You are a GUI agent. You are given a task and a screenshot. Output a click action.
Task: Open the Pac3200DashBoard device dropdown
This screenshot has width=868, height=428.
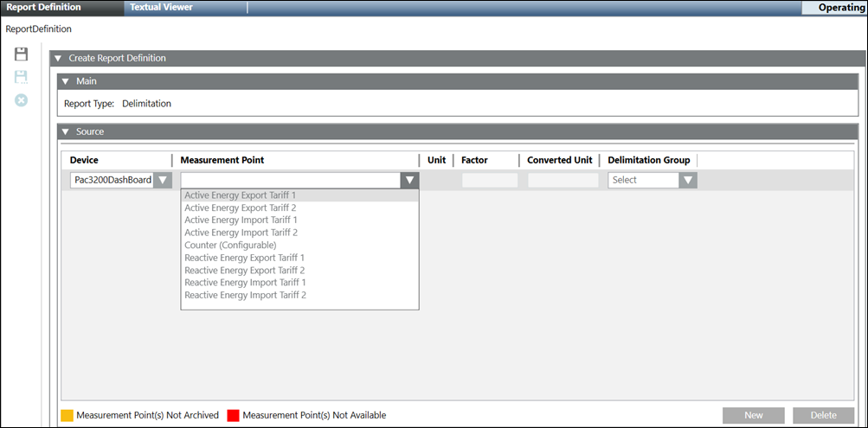(x=162, y=180)
